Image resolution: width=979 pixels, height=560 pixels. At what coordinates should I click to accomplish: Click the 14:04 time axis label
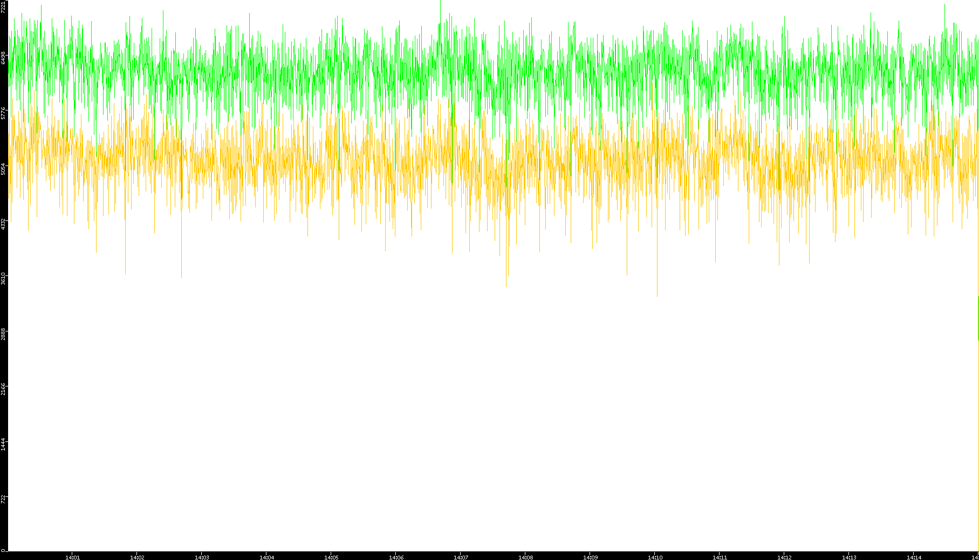click(266, 557)
